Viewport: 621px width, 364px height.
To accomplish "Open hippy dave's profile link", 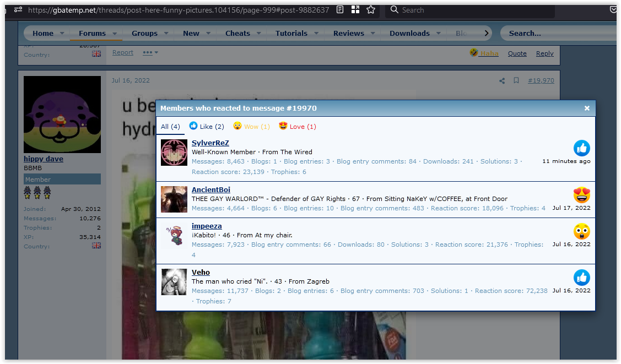I will click(x=43, y=159).
